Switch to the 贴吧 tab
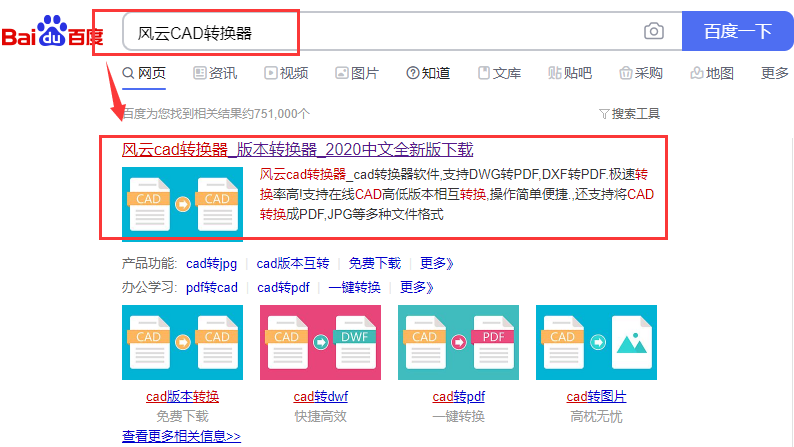The width and height of the screenshot is (794, 447). [x=570, y=73]
